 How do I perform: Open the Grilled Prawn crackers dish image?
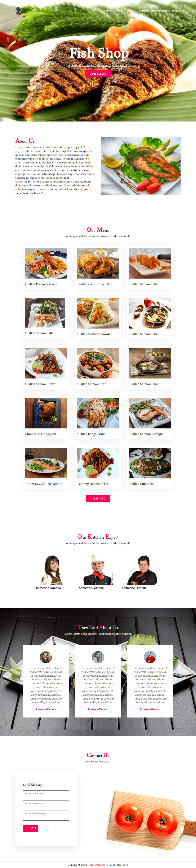[46, 263]
